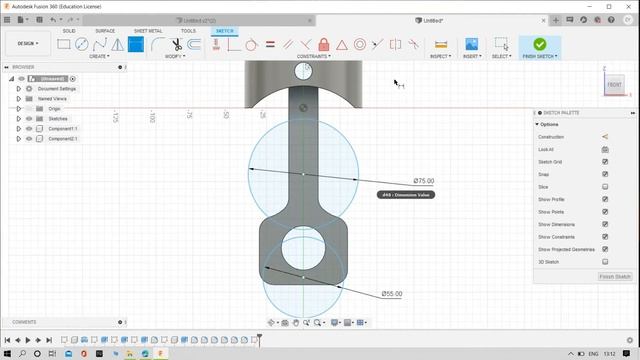Toggle Show Projected Geometries checkbox

point(605,249)
